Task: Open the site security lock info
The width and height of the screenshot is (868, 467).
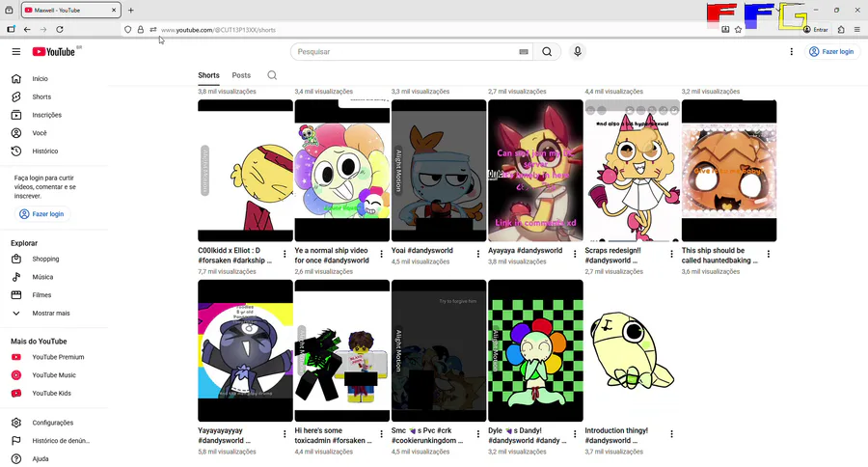Action: 141,30
